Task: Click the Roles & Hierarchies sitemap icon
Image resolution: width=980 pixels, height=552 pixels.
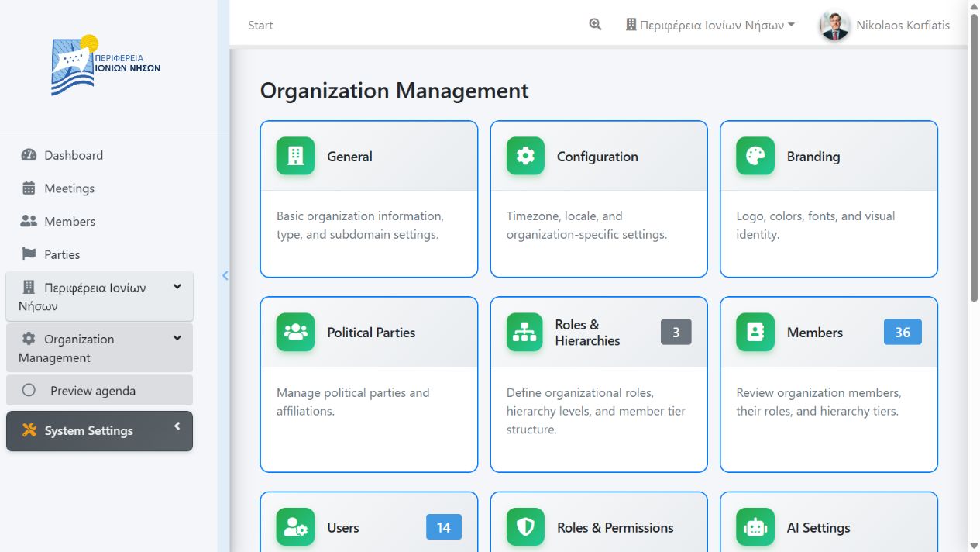Action: coord(525,332)
